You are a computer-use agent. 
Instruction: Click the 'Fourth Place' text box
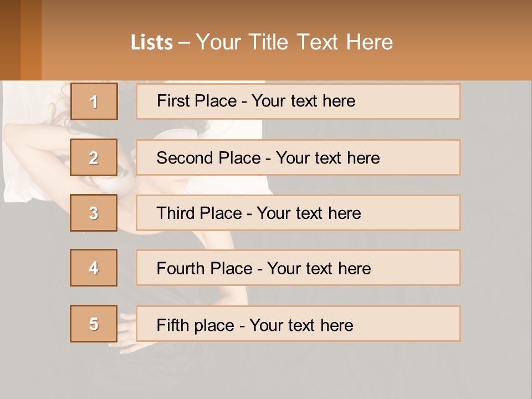[298, 268]
